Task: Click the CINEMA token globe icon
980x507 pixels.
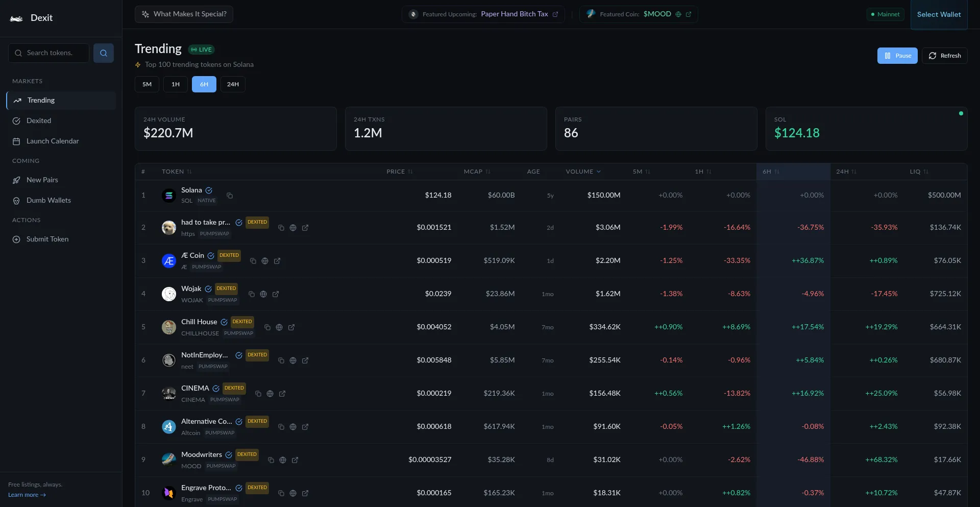Action: (270, 394)
